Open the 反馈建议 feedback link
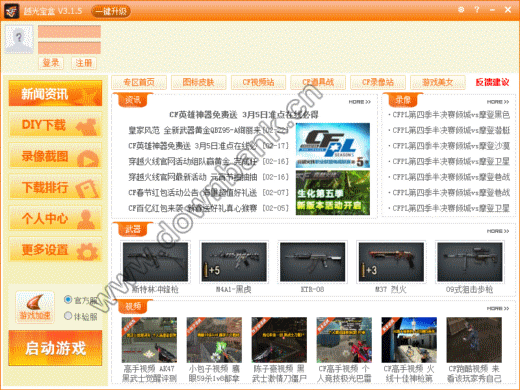520x390 pixels. [x=492, y=82]
